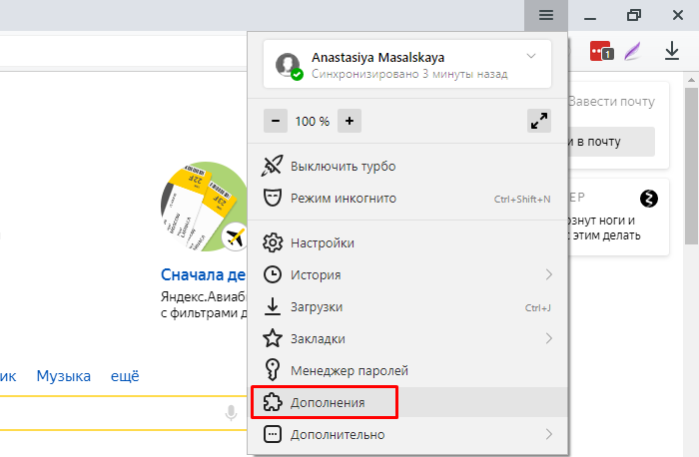Viewport: 699px width, 457px height.
Task: Restore down the browser window
Action: point(633,15)
